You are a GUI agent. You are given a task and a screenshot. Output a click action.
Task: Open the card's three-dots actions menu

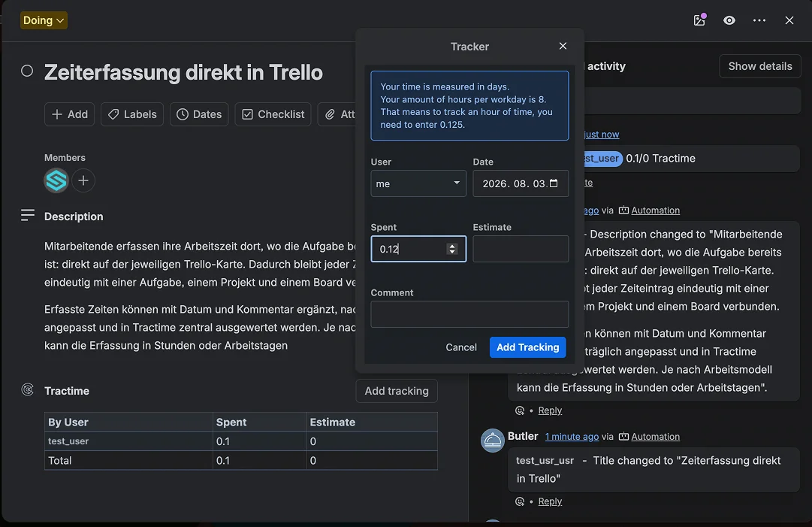click(x=759, y=20)
